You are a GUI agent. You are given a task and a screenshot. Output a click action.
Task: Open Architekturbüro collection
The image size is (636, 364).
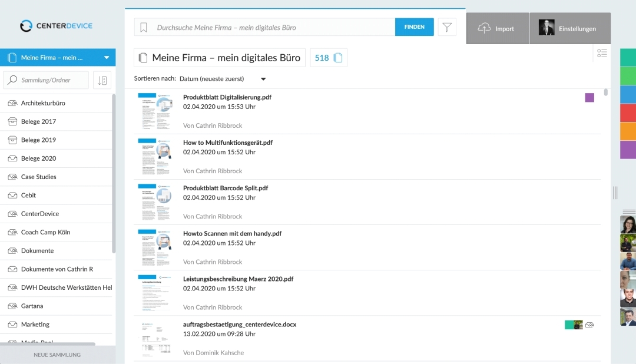click(x=57, y=103)
